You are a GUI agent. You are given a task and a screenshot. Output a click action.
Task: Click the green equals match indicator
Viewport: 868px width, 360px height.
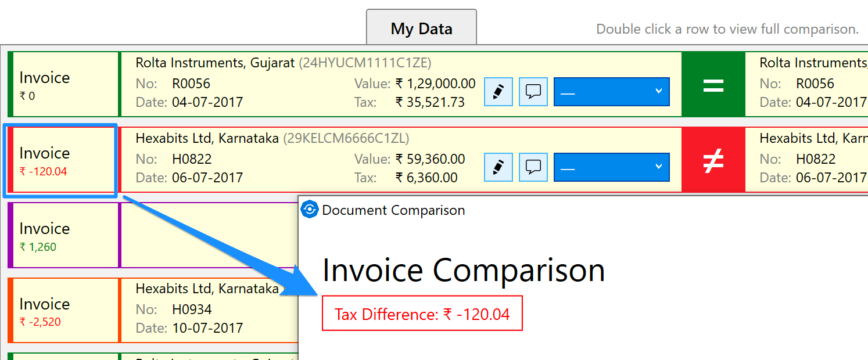(713, 85)
